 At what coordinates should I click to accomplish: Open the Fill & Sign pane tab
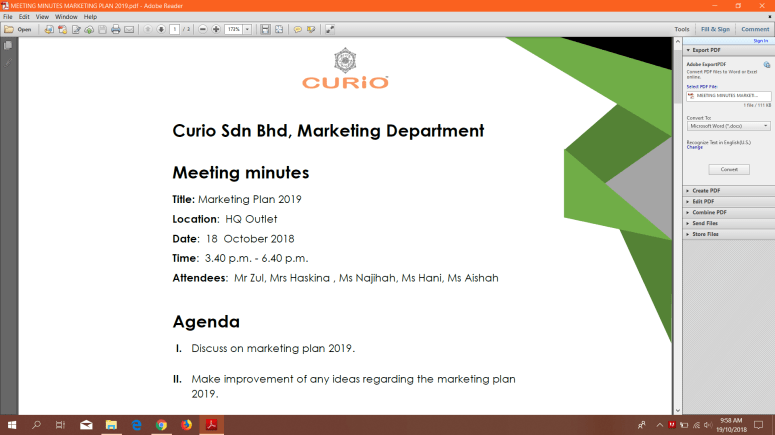click(x=715, y=30)
